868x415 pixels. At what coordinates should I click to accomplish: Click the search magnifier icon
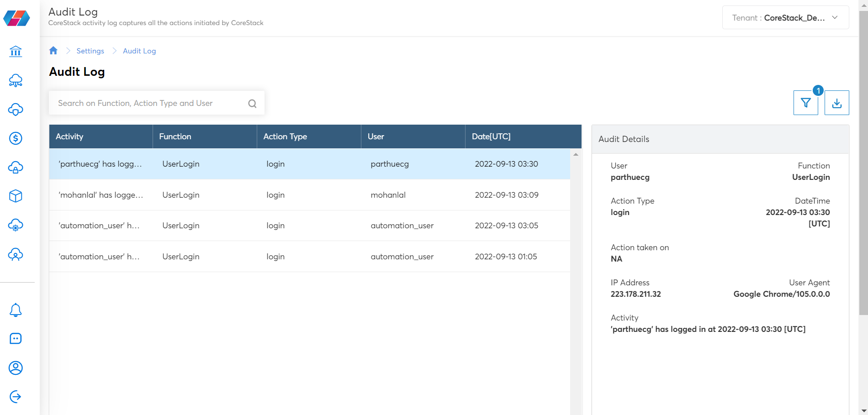252,104
